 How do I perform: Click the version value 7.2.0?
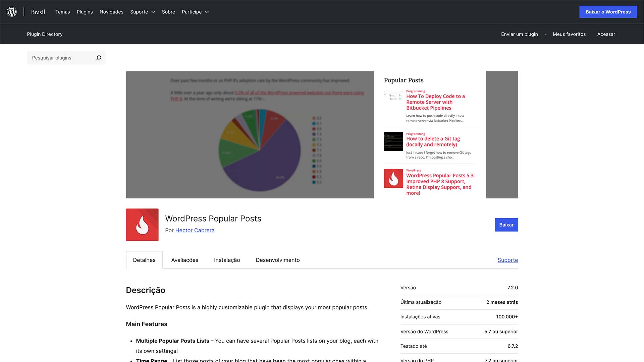[513, 288]
